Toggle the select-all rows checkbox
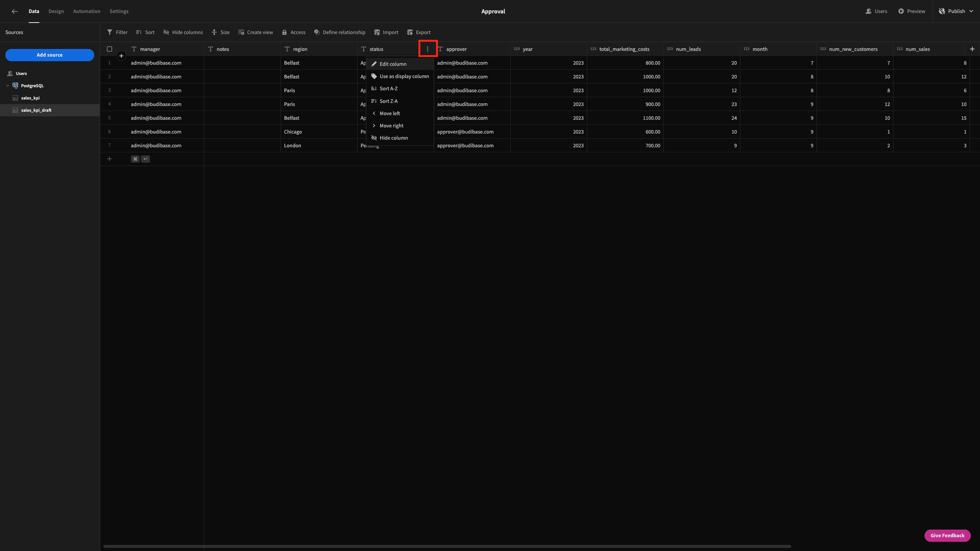Image resolution: width=980 pixels, height=551 pixels. click(109, 49)
